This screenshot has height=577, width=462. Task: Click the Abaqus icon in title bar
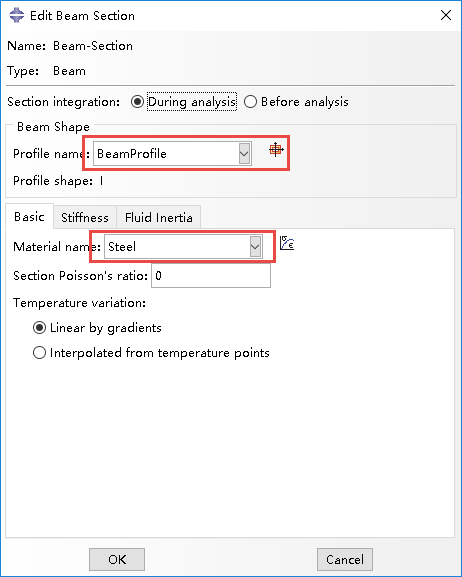pos(17,15)
